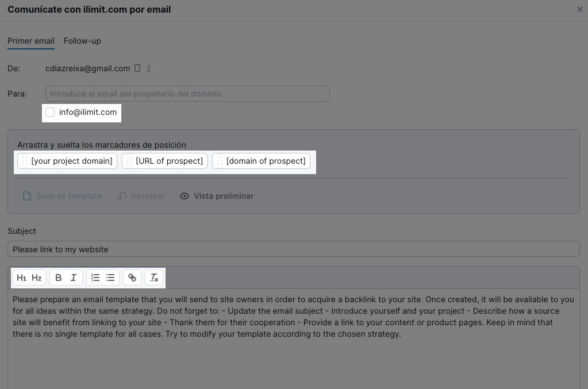The width and height of the screenshot is (588, 389).
Task: Click the Subject text field
Action: pyautogui.click(x=293, y=249)
